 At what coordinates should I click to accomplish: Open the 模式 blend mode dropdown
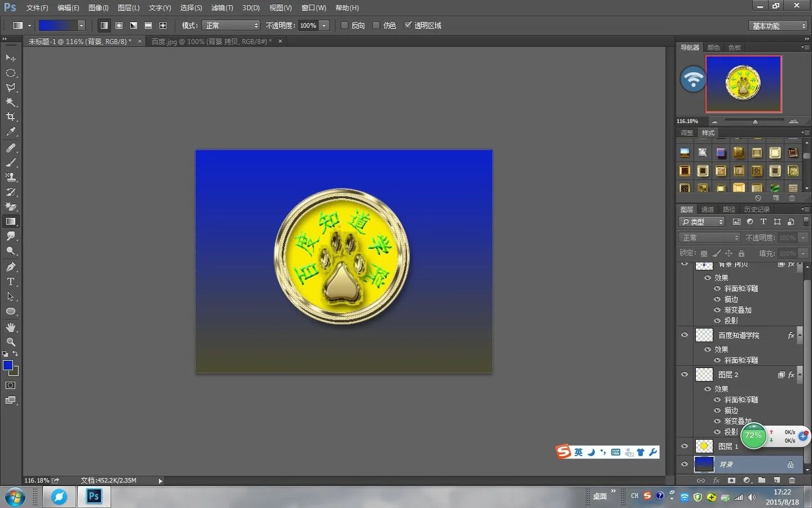[231, 25]
